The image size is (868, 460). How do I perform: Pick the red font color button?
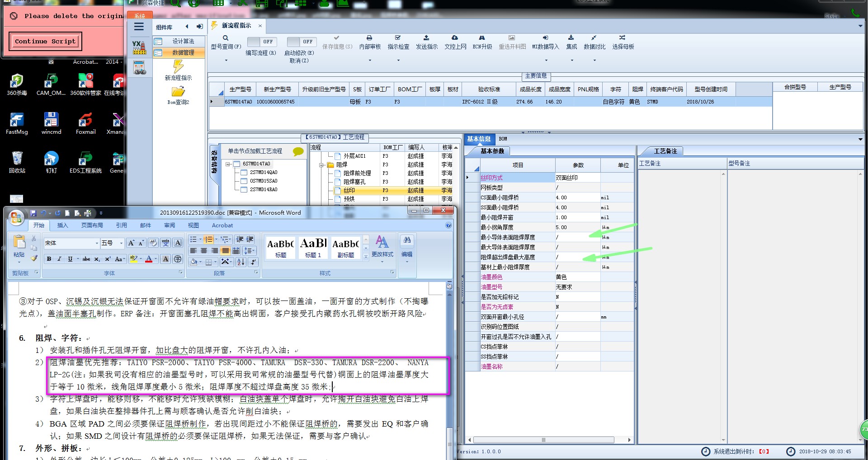tap(149, 259)
